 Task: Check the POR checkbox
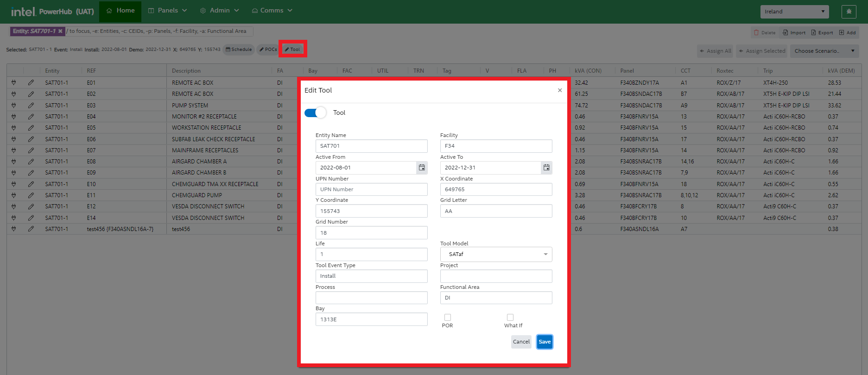tap(448, 318)
